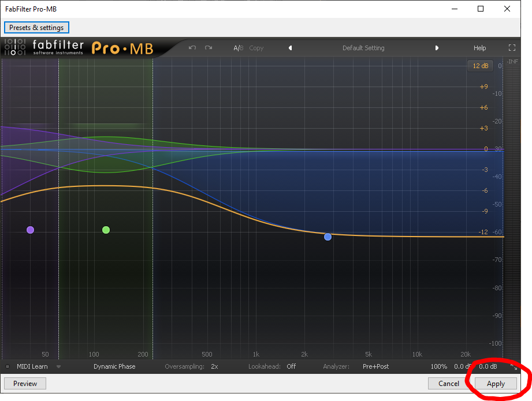Open the Oversampling 2x selector
Image resolution: width=532 pixels, height=401 pixels.
coord(214,366)
